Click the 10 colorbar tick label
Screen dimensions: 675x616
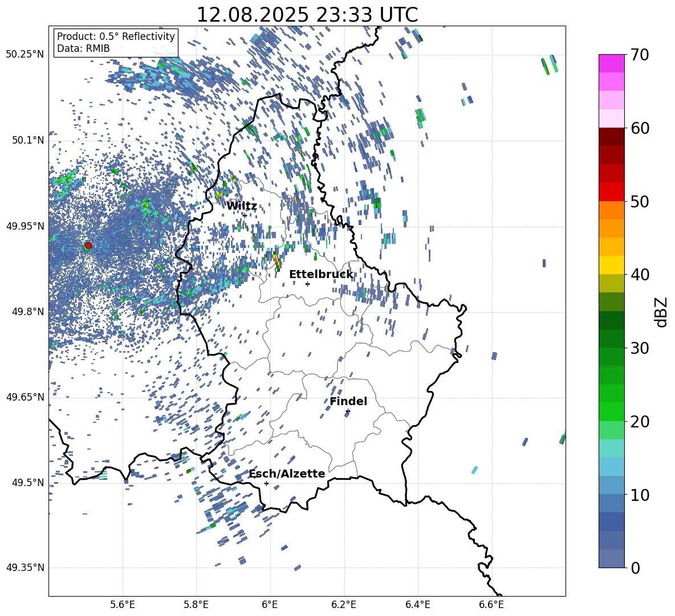pyautogui.click(x=640, y=495)
